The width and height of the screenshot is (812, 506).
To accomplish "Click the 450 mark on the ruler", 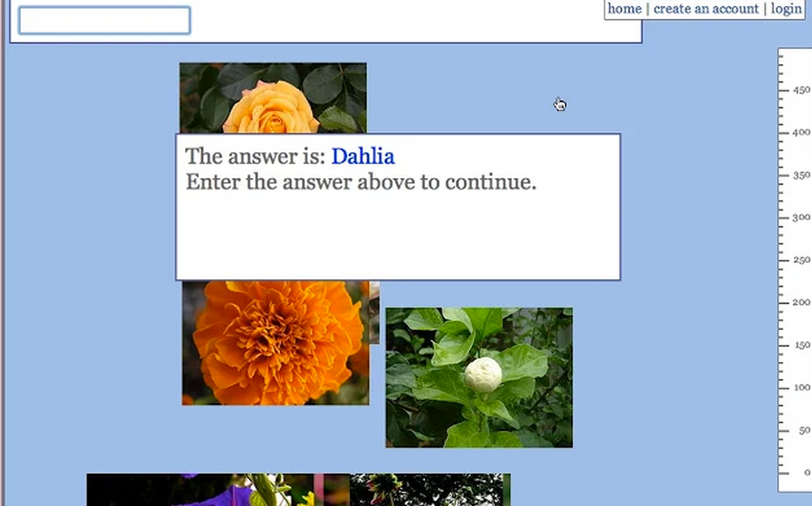I will (800, 89).
